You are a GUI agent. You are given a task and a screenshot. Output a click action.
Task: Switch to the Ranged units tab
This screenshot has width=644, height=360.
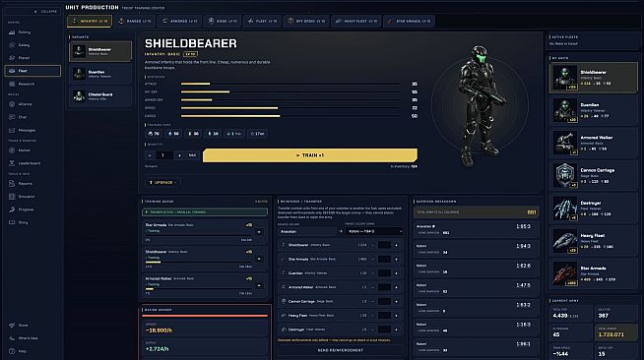tap(135, 21)
